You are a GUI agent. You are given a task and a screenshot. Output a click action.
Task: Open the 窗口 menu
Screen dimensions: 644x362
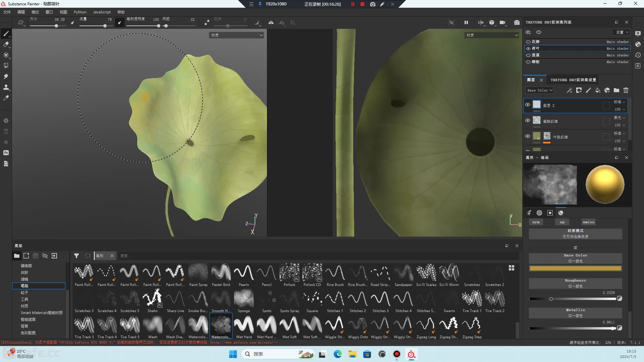(49, 12)
